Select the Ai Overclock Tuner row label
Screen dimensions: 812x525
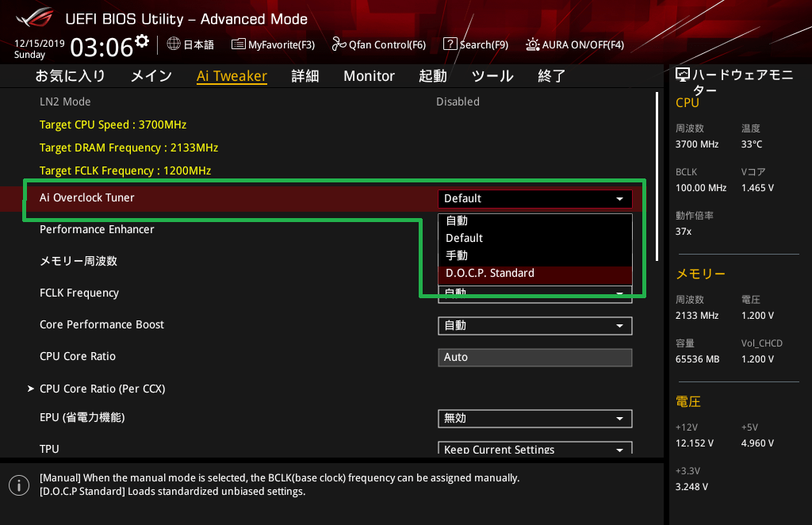(x=87, y=197)
